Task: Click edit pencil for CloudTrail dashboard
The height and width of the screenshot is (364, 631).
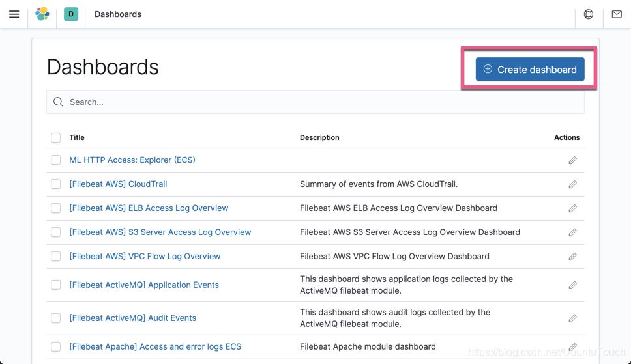Action: 572,184
